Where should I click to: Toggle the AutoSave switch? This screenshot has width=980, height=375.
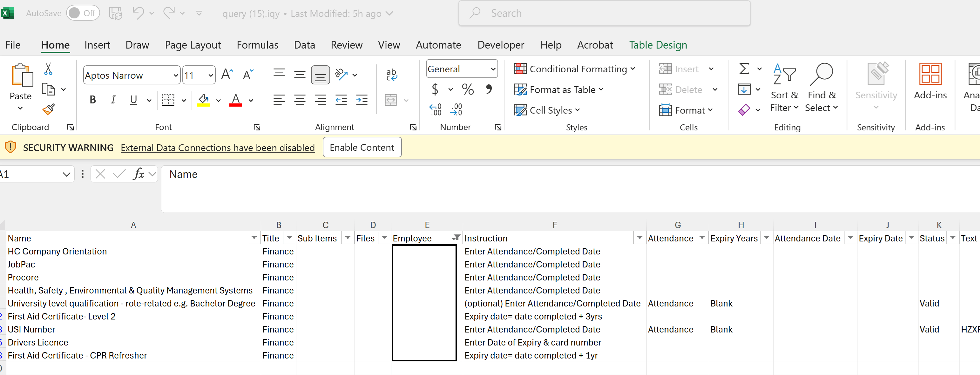point(83,13)
